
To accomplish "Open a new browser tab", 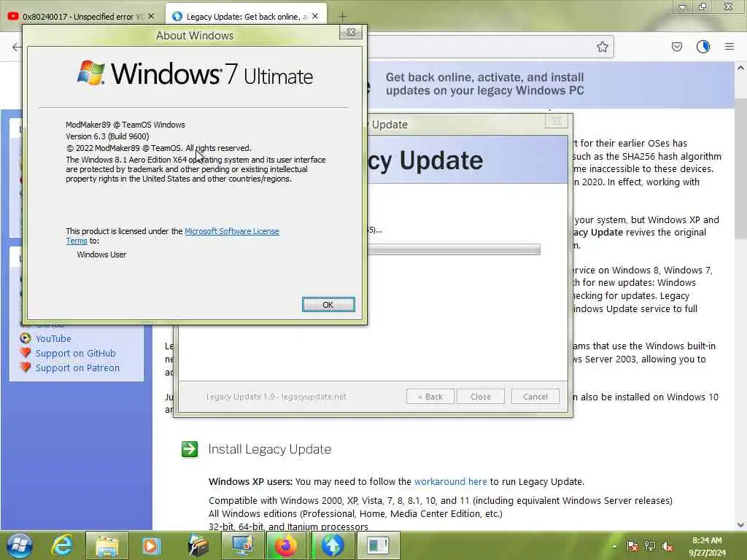I will (342, 17).
